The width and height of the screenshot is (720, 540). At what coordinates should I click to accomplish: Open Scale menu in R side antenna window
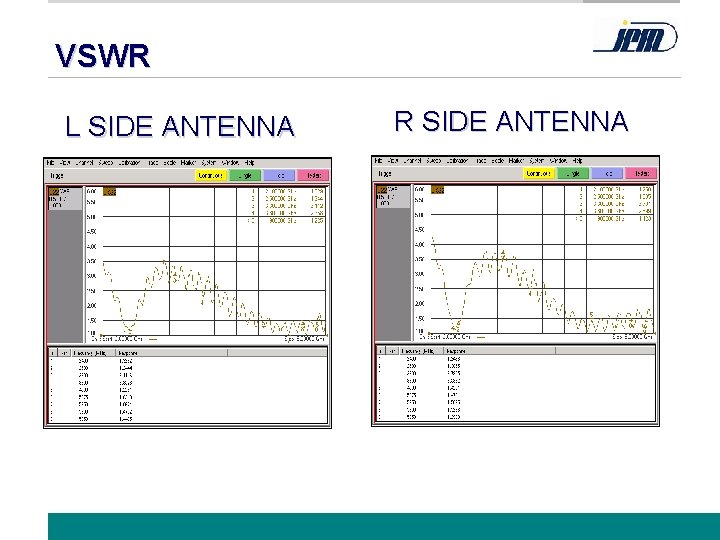coord(498,161)
